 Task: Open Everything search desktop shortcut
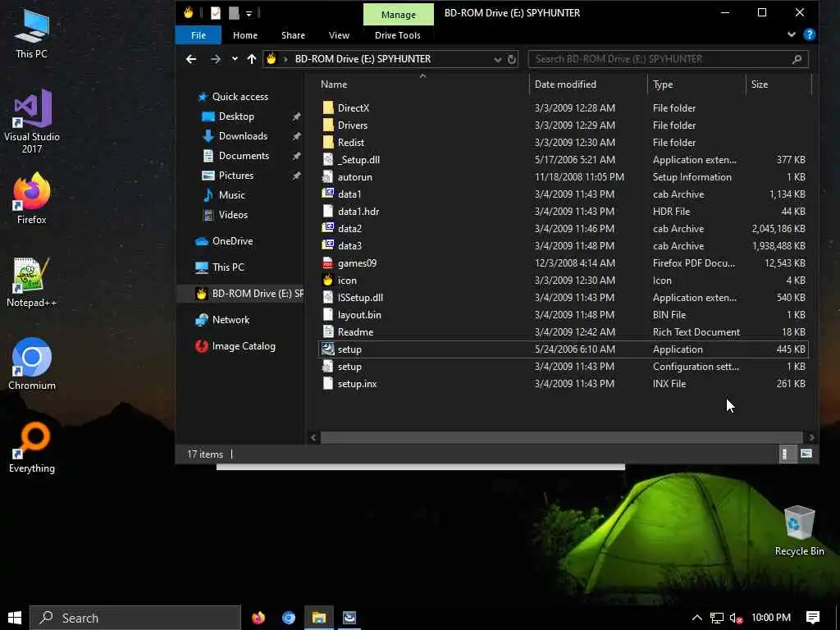[32, 448]
